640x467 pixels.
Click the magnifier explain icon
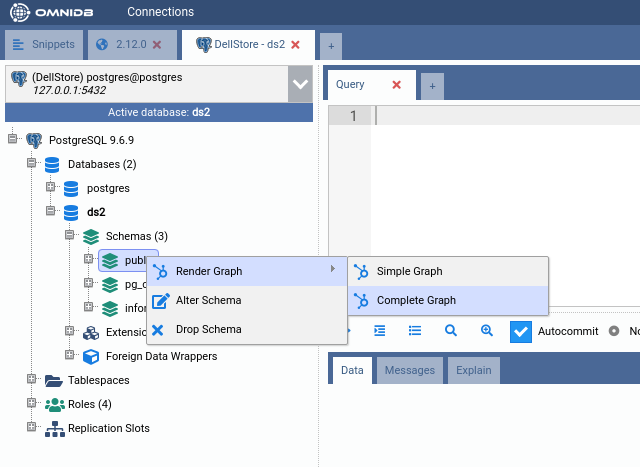pos(451,331)
